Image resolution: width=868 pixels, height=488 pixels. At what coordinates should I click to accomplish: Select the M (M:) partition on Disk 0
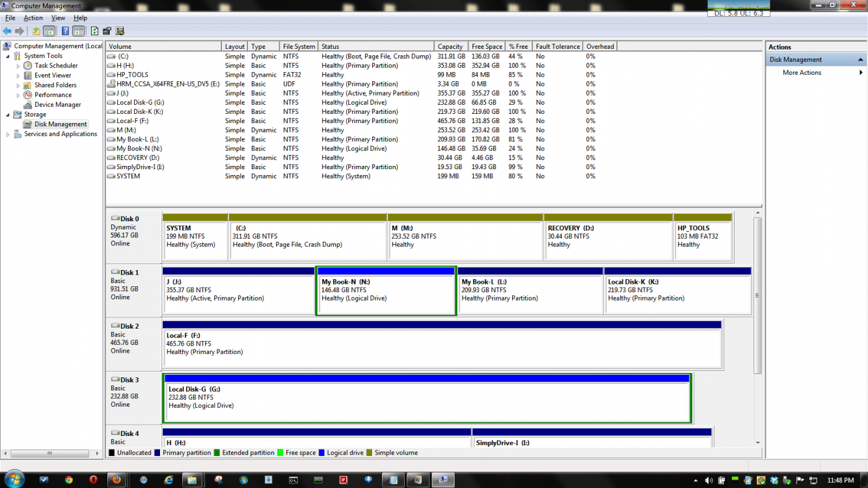(465, 237)
